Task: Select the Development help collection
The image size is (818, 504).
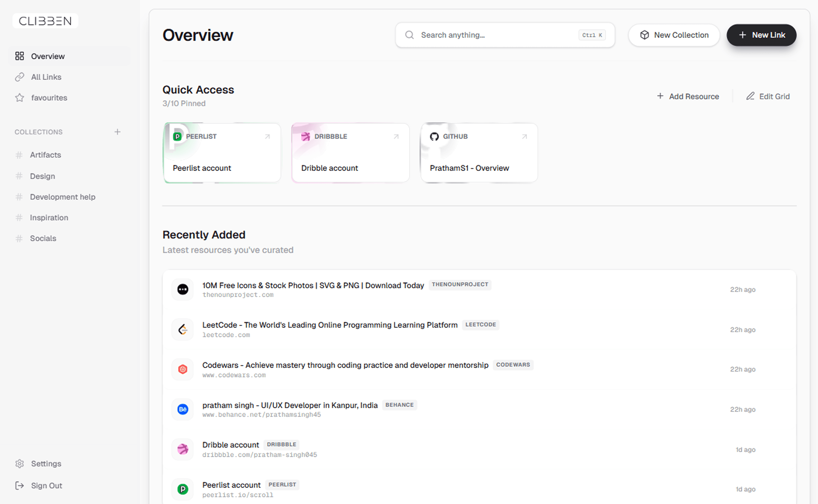Action: pos(62,197)
